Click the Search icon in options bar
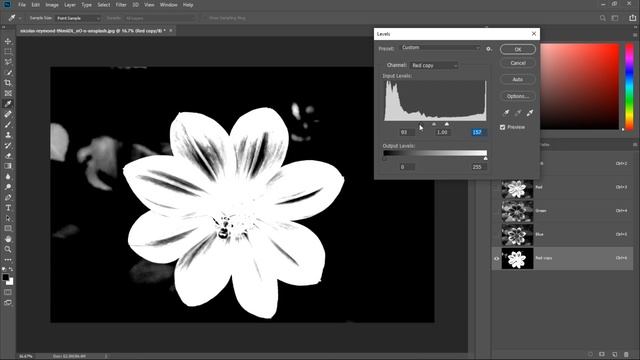 click(603, 18)
